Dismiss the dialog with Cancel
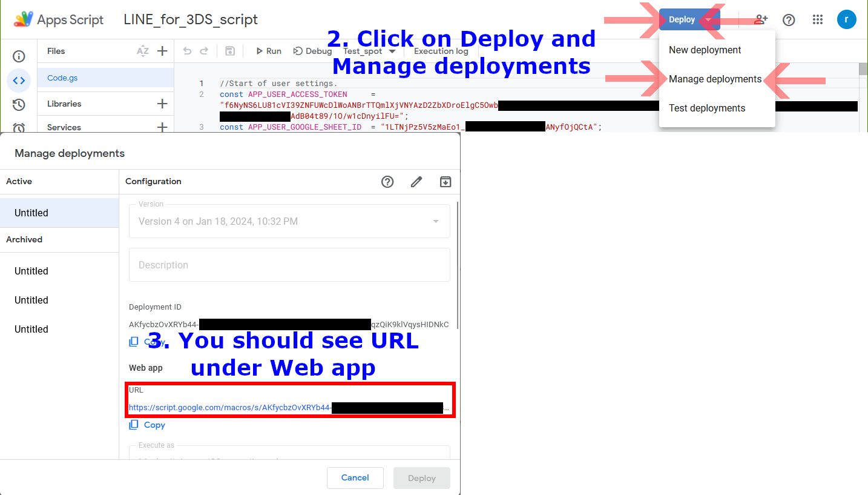 pyautogui.click(x=355, y=478)
